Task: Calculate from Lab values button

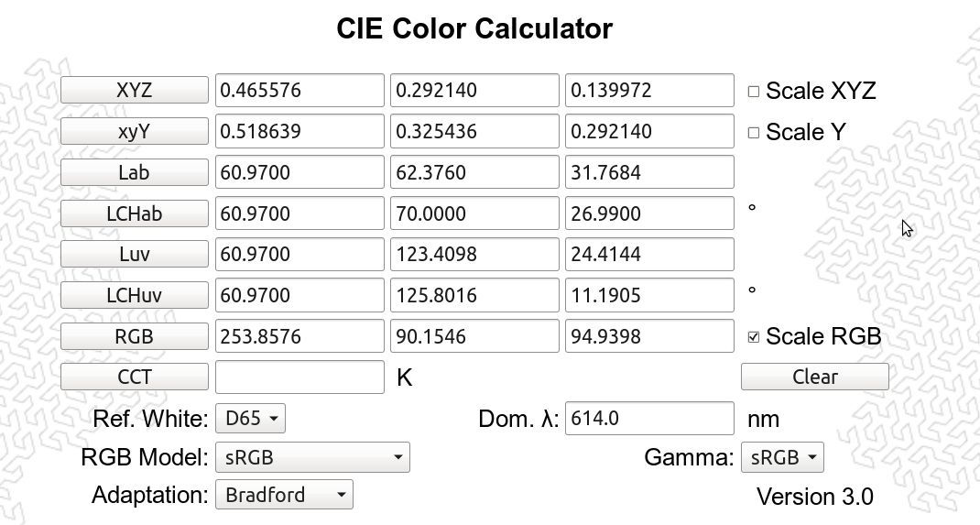Action: point(135,172)
